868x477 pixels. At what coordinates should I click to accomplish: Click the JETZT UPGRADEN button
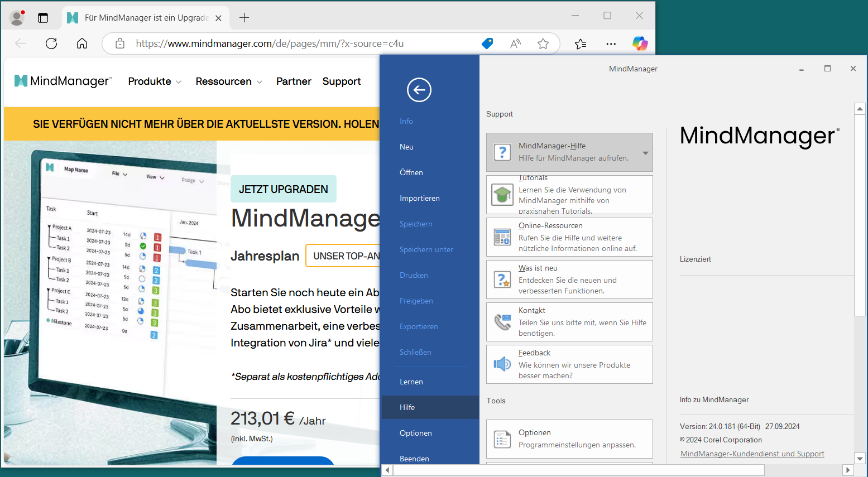click(x=284, y=189)
